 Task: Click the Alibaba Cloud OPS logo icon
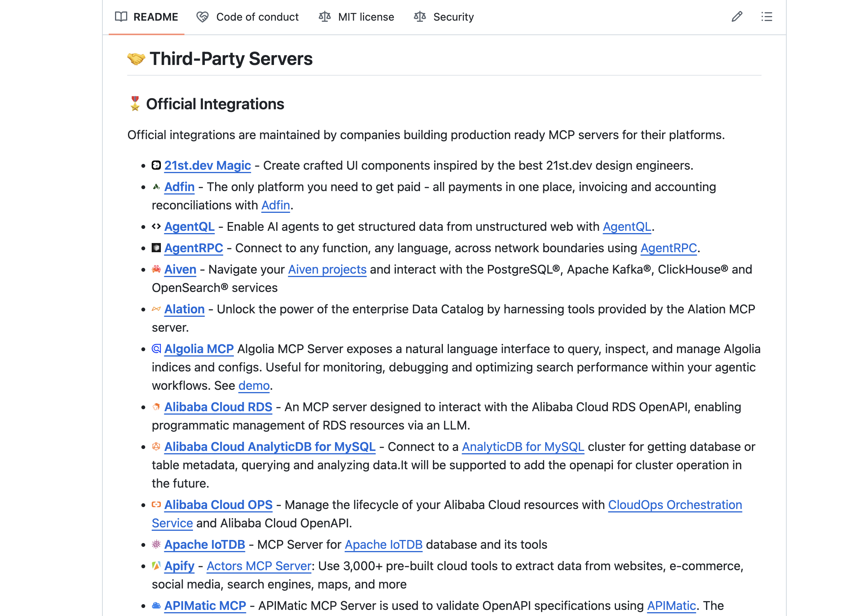point(156,505)
